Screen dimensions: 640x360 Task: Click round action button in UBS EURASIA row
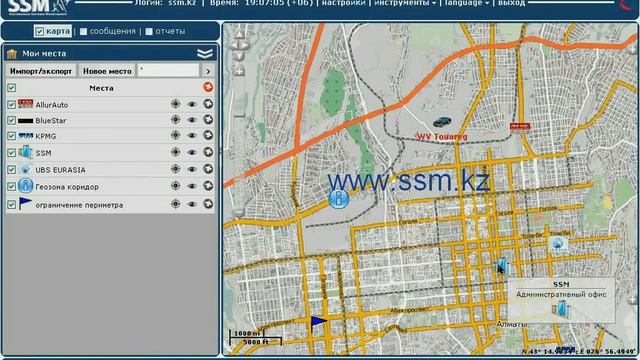click(208, 169)
